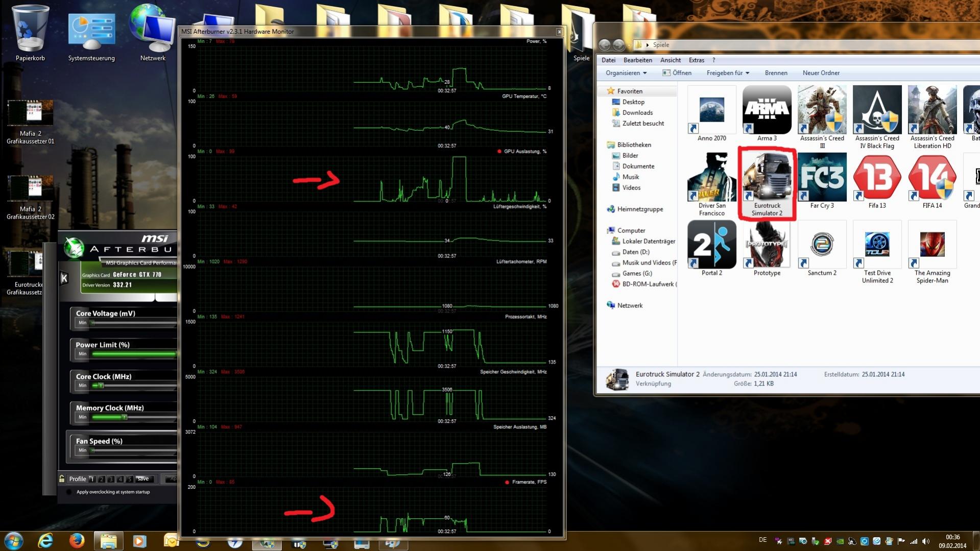This screenshot has height=551, width=980.
Task: Create a Neuer Ordner in Explorer
Action: coord(821,73)
